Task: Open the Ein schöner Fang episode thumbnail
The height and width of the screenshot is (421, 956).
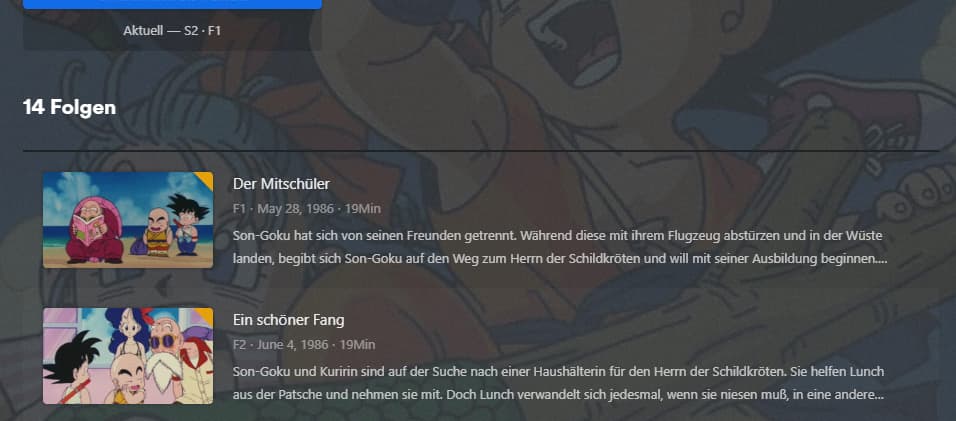Action: click(x=128, y=356)
